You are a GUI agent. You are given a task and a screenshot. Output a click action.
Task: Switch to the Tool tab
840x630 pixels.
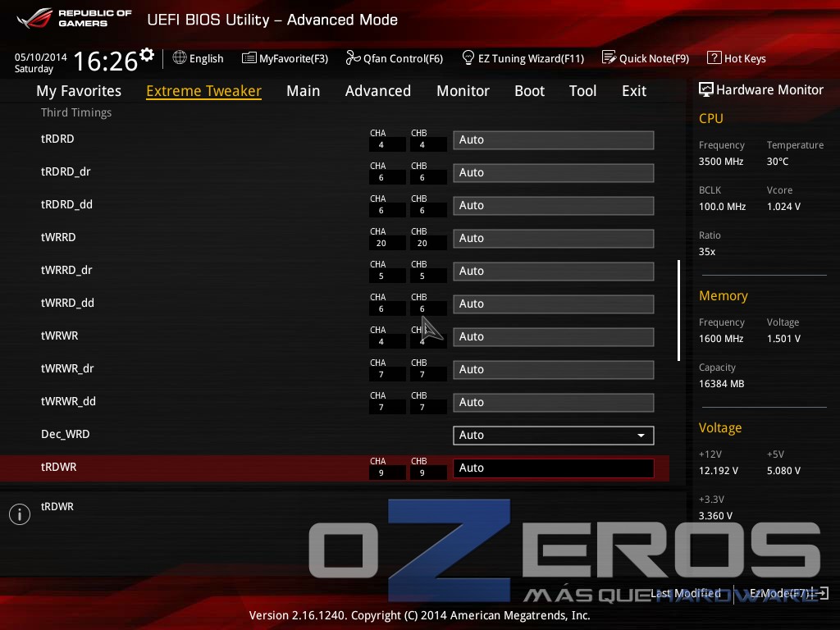tap(583, 91)
